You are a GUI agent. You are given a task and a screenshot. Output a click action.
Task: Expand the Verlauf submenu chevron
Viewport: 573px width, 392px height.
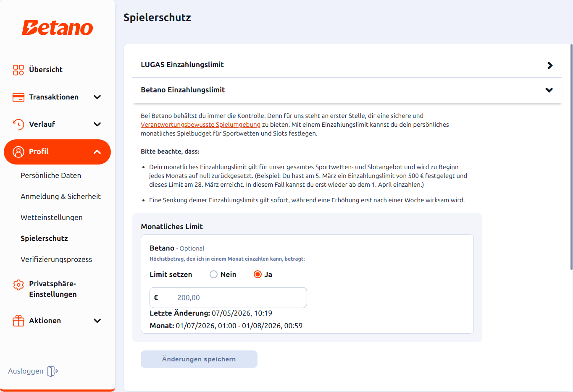[x=97, y=124]
